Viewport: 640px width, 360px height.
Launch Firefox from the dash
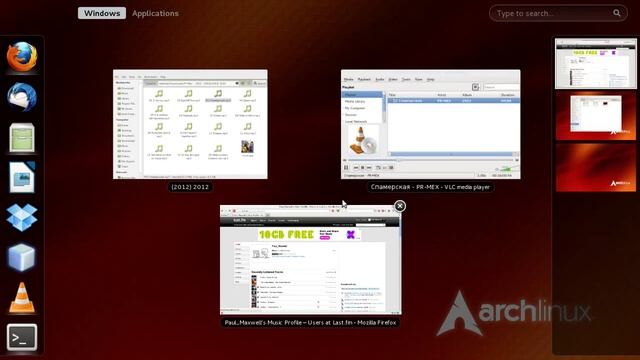tap(22, 57)
